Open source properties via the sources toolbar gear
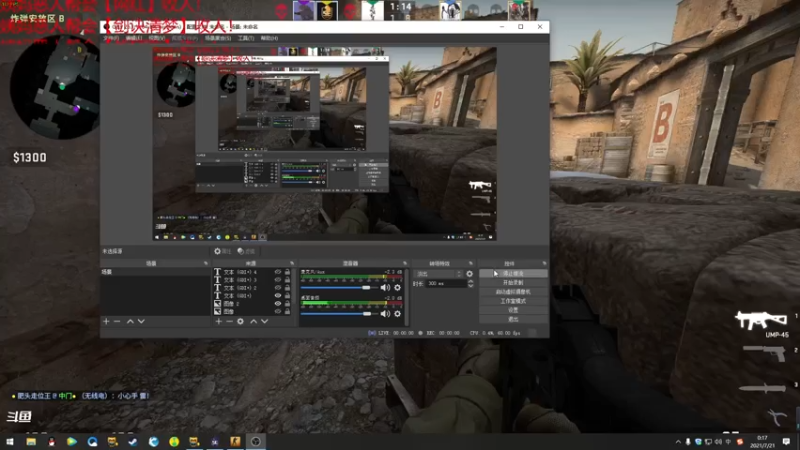The height and width of the screenshot is (450, 800). [x=240, y=321]
